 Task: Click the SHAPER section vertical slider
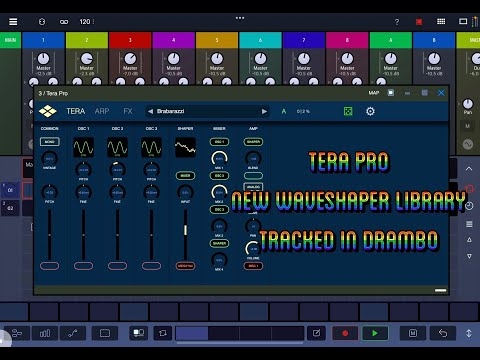click(185, 235)
